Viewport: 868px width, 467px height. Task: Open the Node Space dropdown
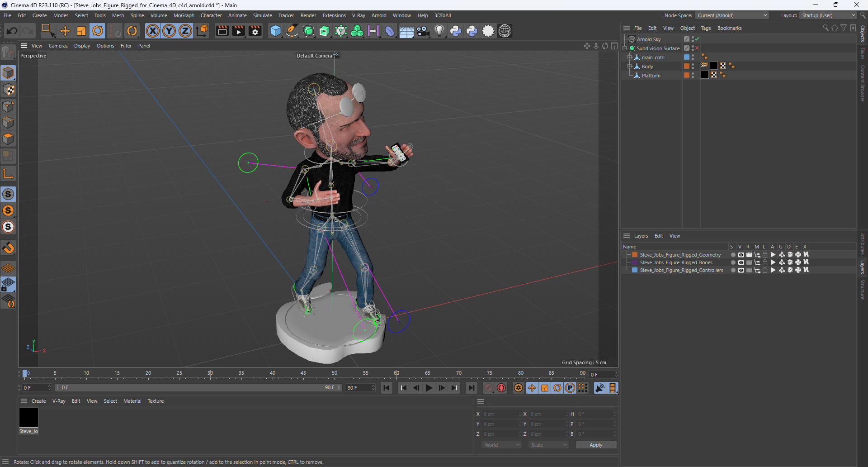pyautogui.click(x=732, y=15)
